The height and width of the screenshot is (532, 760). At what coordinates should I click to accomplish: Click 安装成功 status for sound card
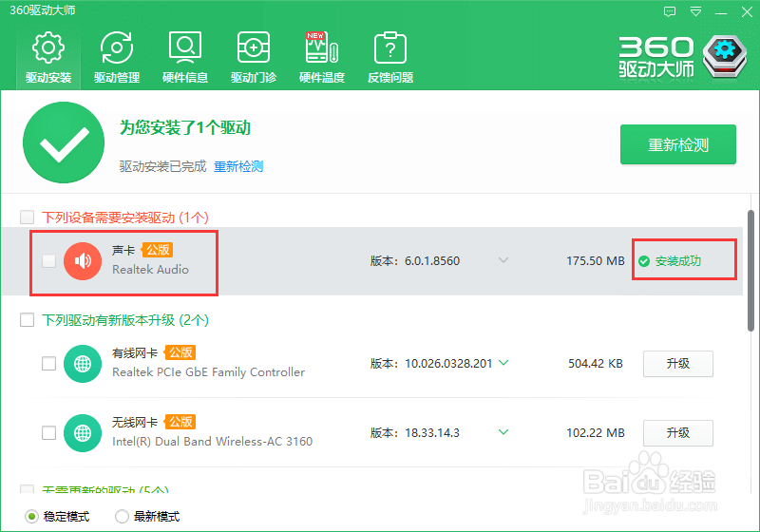click(x=670, y=261)
